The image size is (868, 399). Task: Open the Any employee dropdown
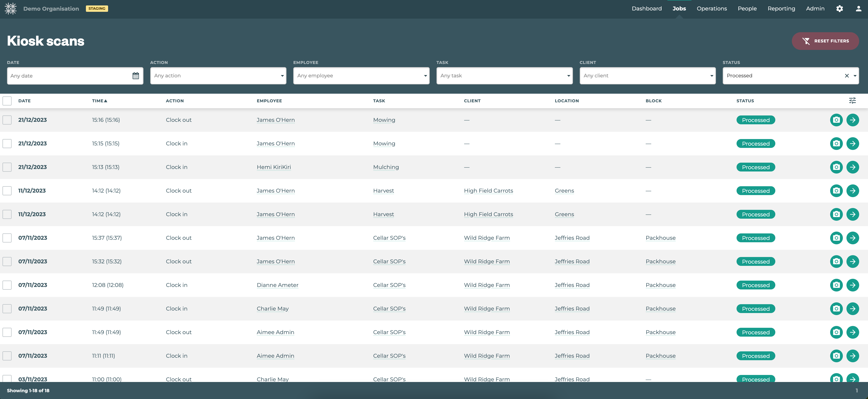(x=361, y=76)
